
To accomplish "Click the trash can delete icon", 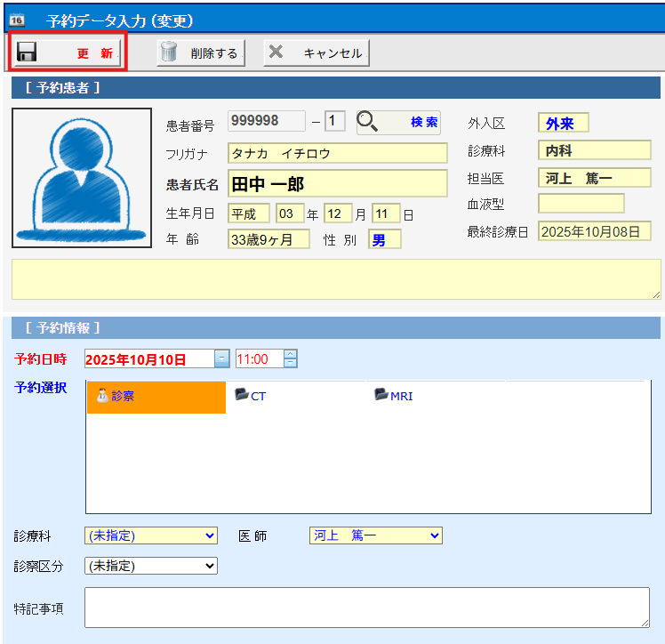I will click(169, 52).
